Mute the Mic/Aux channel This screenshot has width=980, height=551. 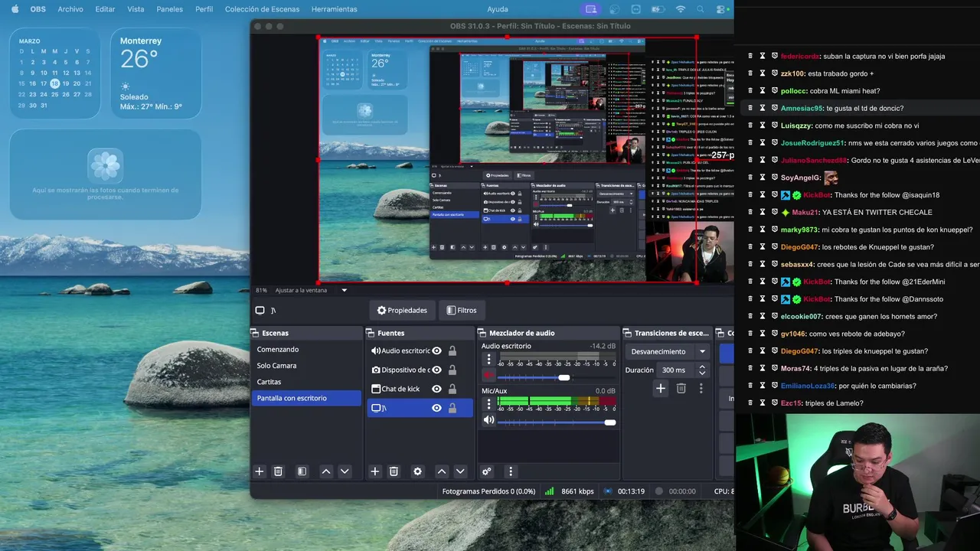pos(488,420)
